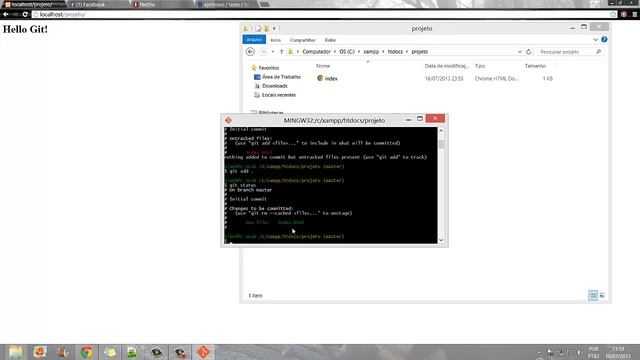
Task: Open the Compartilhar ribbon tab
Action: pyautogui.click(x=302, y=40)
